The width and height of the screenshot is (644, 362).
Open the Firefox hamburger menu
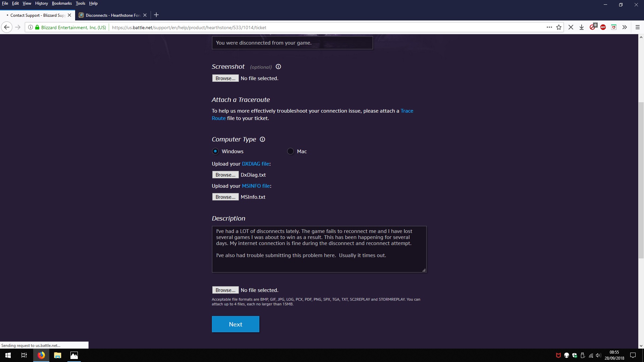[638, 27]
